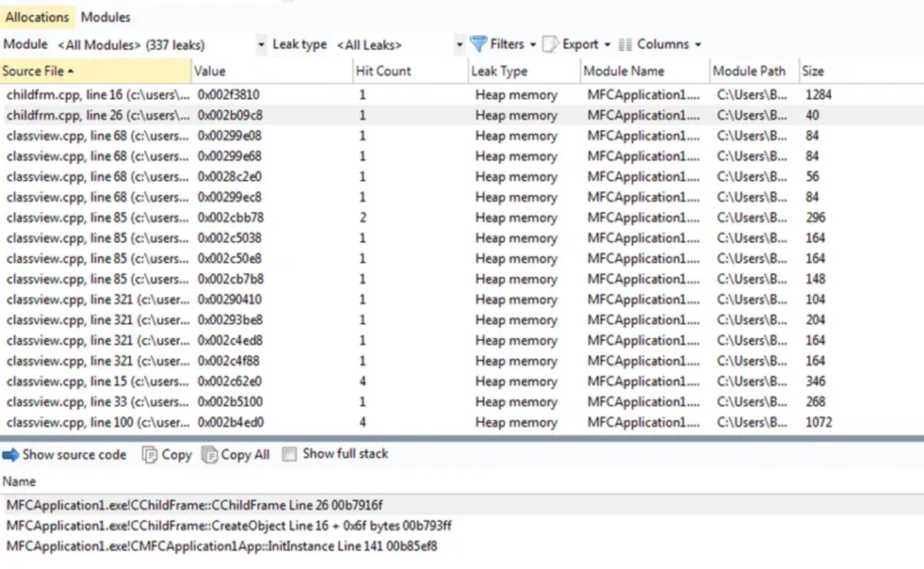Viewport: 924px width, 569px height.
Task: Click the Export document icon
Action: (550, 44)
